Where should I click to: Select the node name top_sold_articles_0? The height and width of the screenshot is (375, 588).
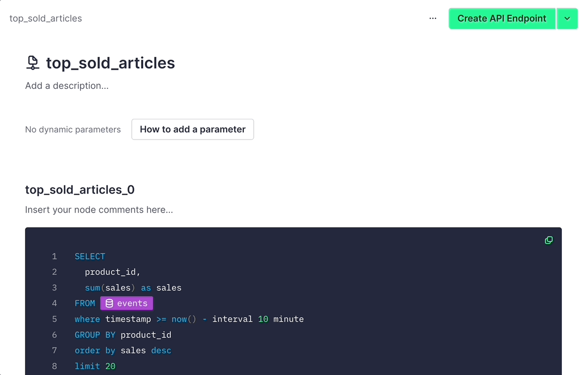(79, 190)
